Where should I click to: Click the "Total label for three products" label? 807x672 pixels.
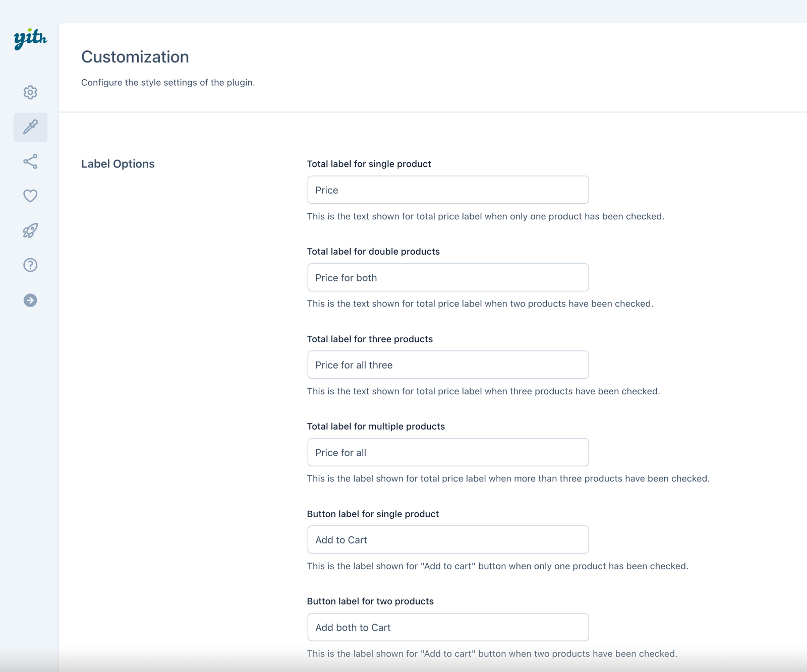370,339
